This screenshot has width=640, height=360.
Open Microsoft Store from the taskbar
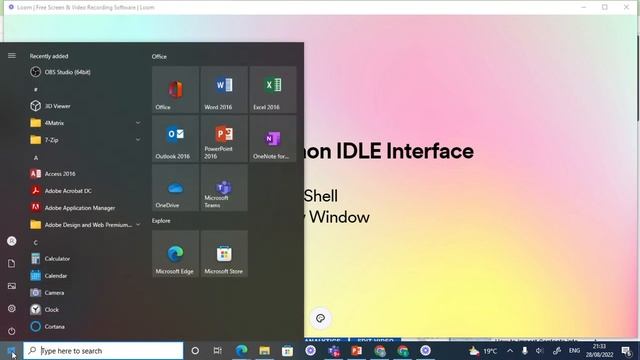[x=287, y=351]
